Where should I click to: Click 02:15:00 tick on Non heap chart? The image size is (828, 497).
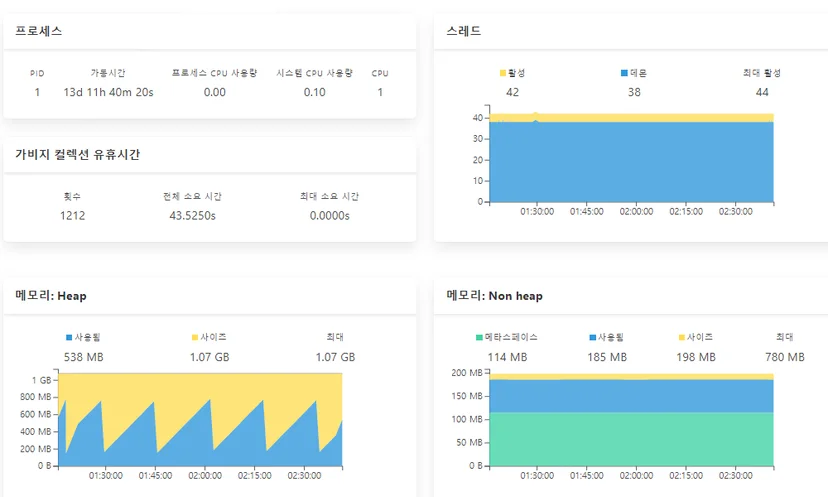tap(686, 475)
